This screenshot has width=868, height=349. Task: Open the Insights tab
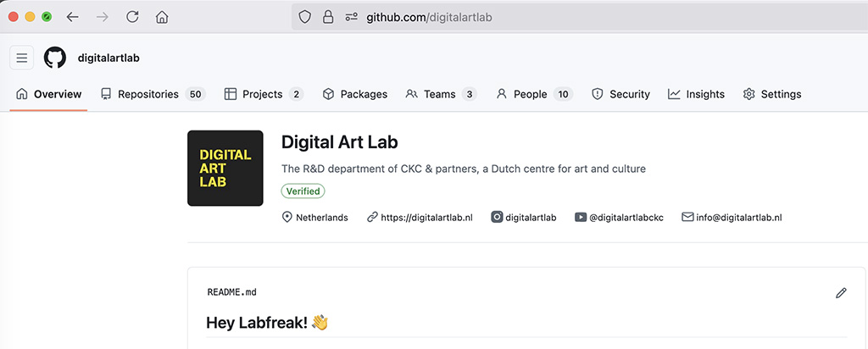click(696, 94)
